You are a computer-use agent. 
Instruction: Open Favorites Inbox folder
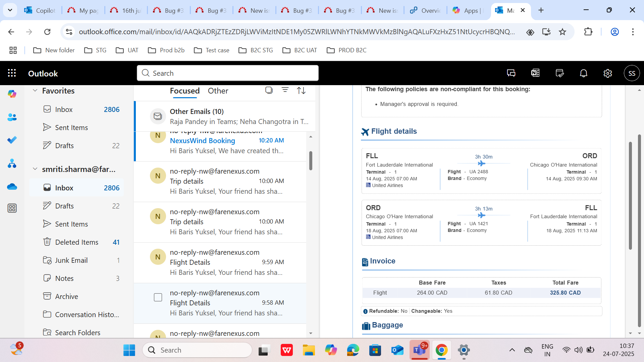tap(76, 110)
